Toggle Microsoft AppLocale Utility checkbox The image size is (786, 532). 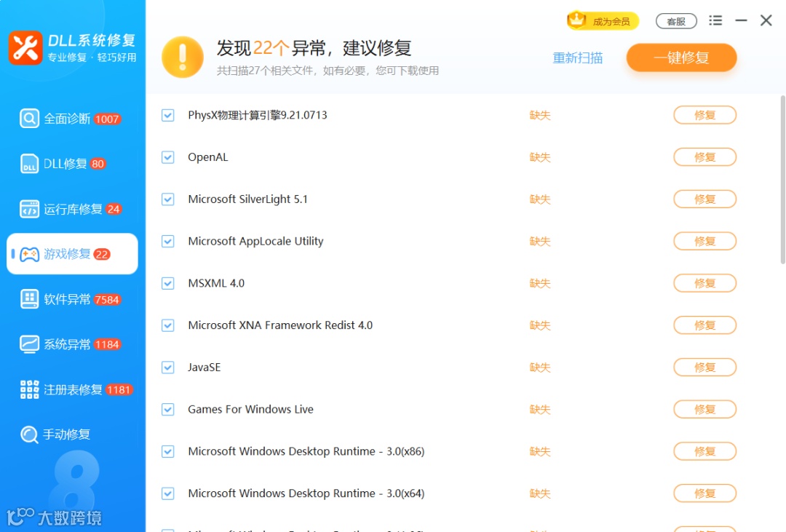tap(168, 241)
